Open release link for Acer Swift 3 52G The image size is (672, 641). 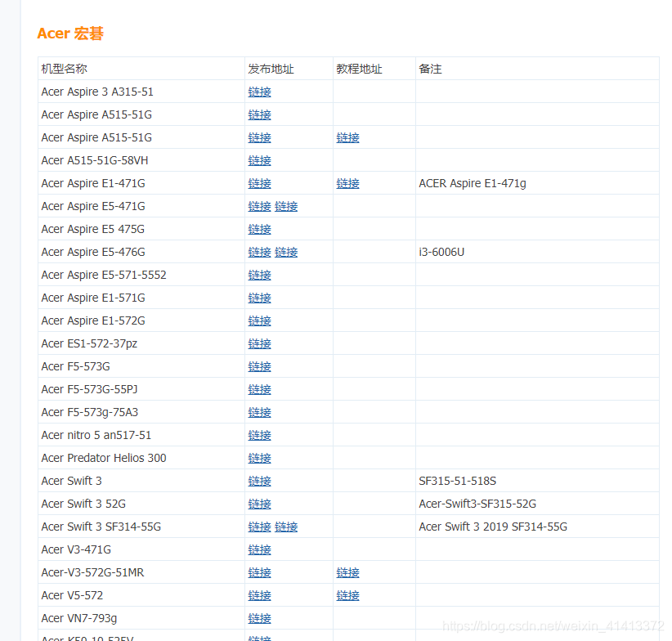click(x=259, y=504)
